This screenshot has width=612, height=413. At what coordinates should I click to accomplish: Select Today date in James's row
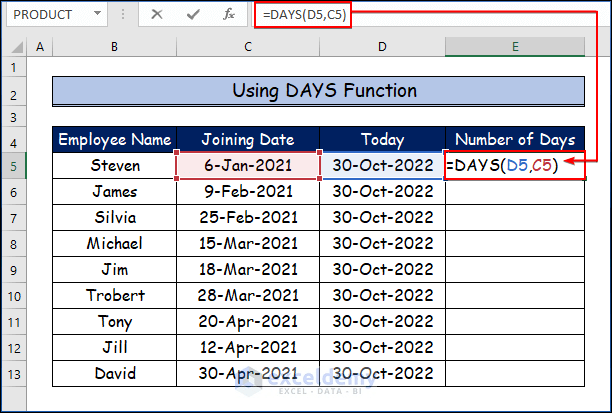[382, 192]
